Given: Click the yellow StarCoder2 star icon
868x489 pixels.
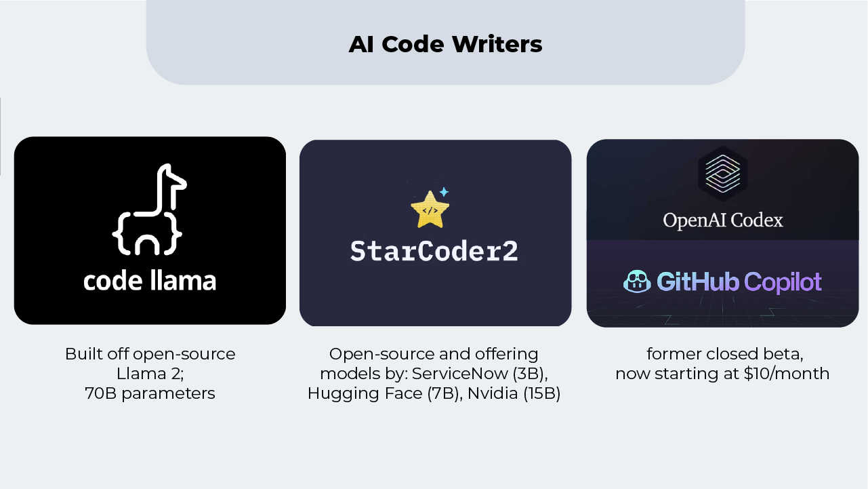Looking at the screenshot, I should coord(430,210).
